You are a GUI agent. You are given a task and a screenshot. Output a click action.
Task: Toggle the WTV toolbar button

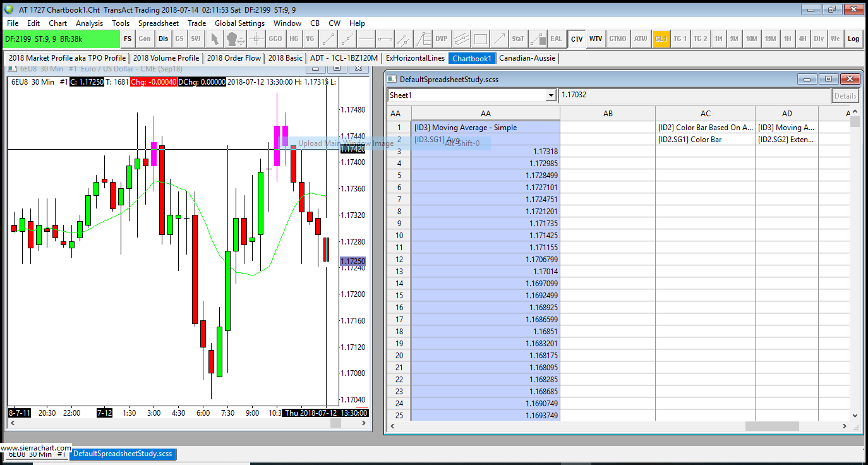pyautogui.click(x=596, y=39)
